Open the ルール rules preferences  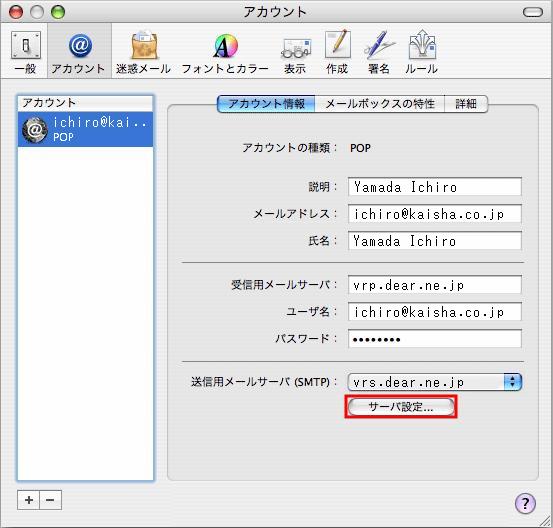pos(422,52)
